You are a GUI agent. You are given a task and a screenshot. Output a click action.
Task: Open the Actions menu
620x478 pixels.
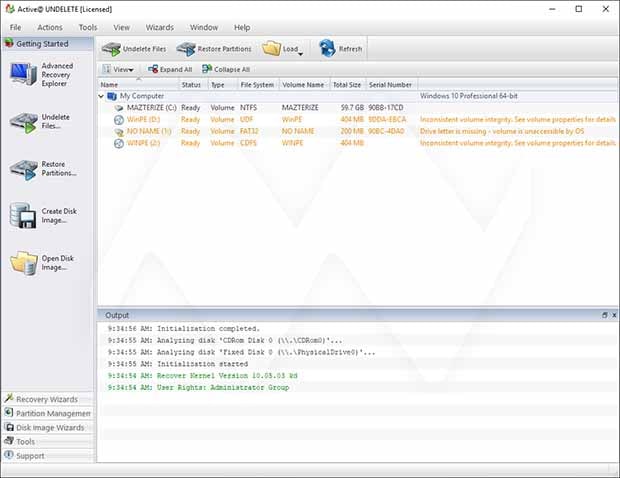pyautogui.click(x=50, y=27)
